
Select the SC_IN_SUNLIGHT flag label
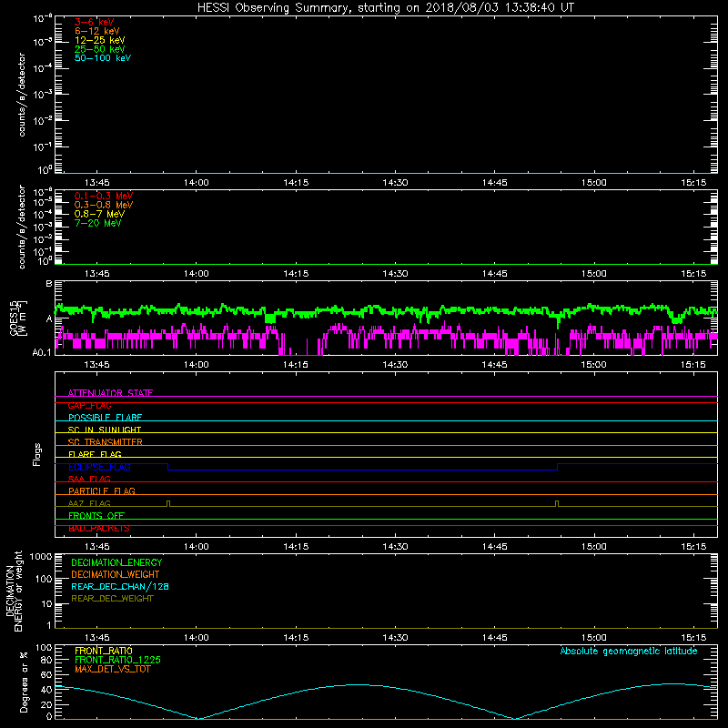[105, 430]
